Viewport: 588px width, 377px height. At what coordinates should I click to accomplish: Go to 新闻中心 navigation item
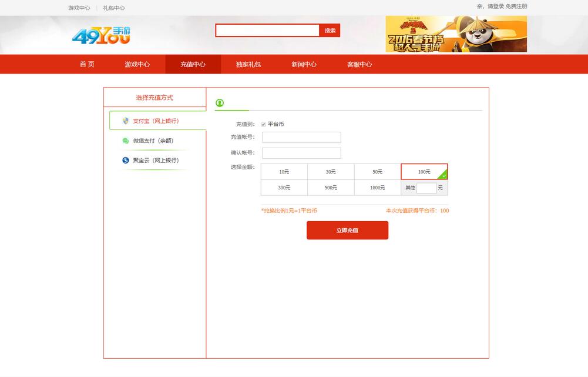(x=304, y=64)
